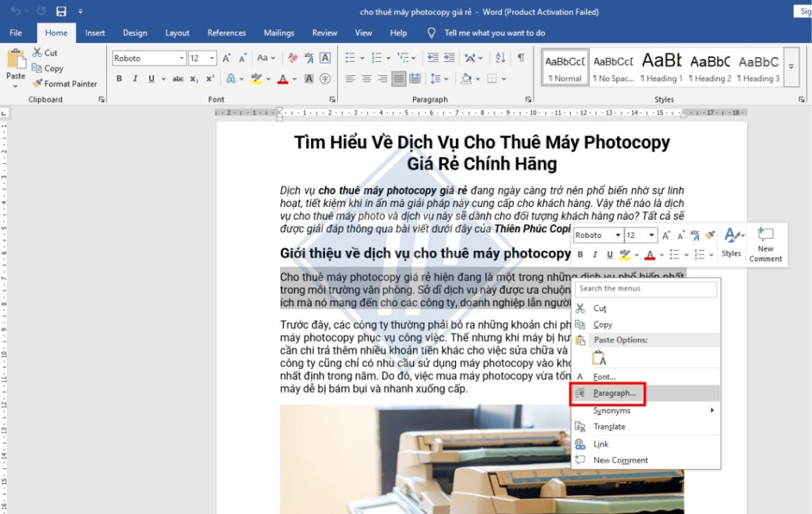812x514 pixels.
Task: Click the Search the menus field
Action: click(645, 289)
